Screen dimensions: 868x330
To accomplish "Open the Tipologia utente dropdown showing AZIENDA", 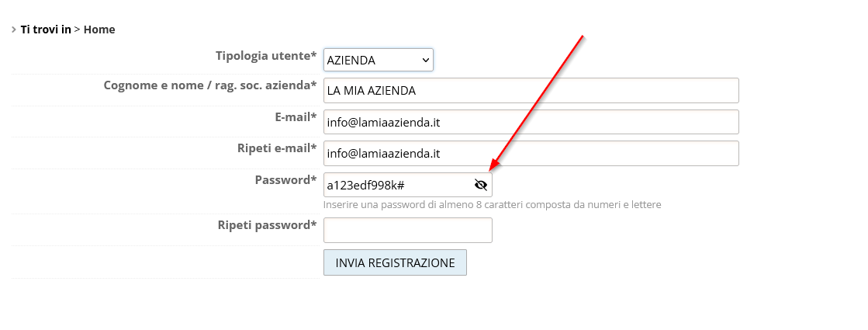I will pyautogui.click(x=378, y=60).
